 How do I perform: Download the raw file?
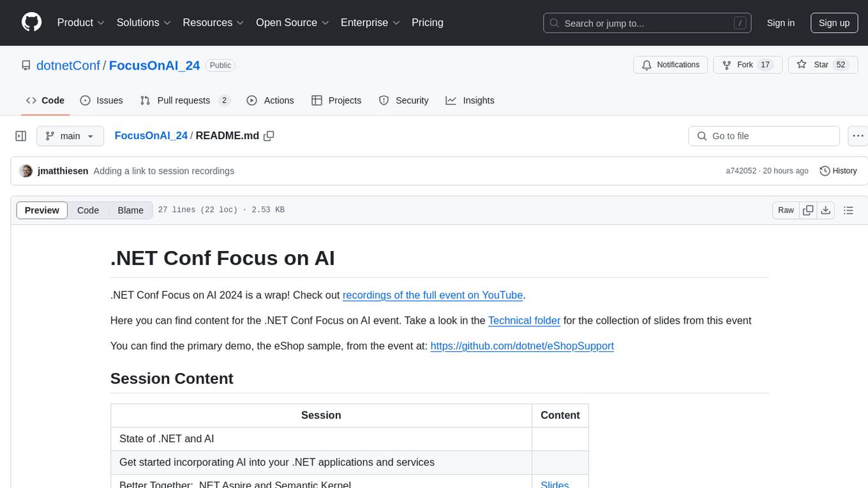coord(826,210)
